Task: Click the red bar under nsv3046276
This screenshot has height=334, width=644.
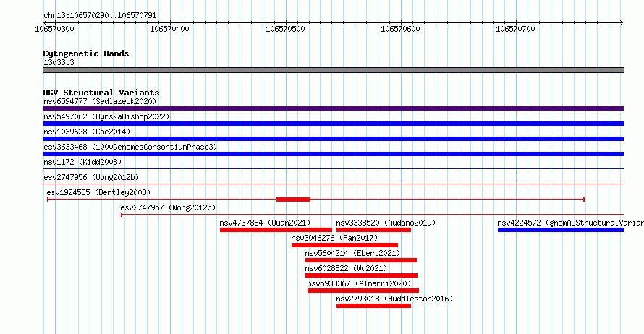Action: [x=344, y=245]
